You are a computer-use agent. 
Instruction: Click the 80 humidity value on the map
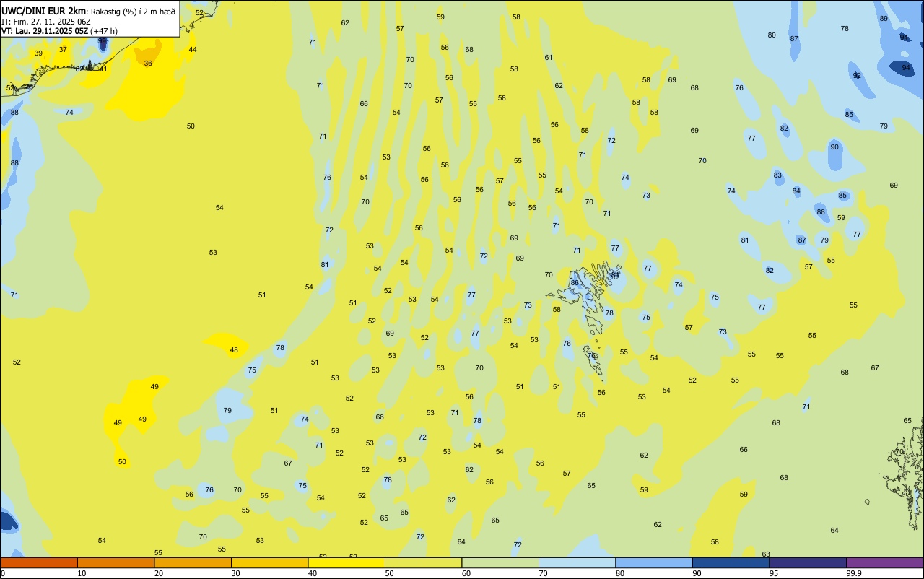click(x=772, y=35)
